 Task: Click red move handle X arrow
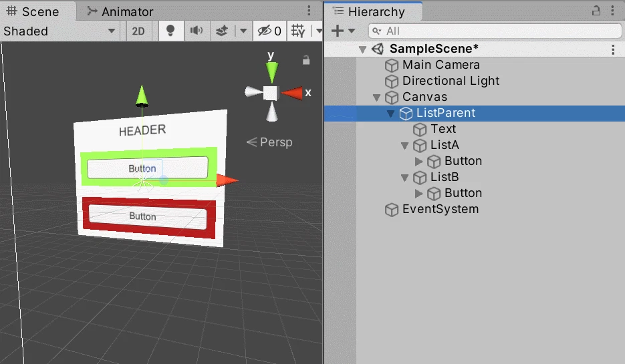tap(227, 180)
